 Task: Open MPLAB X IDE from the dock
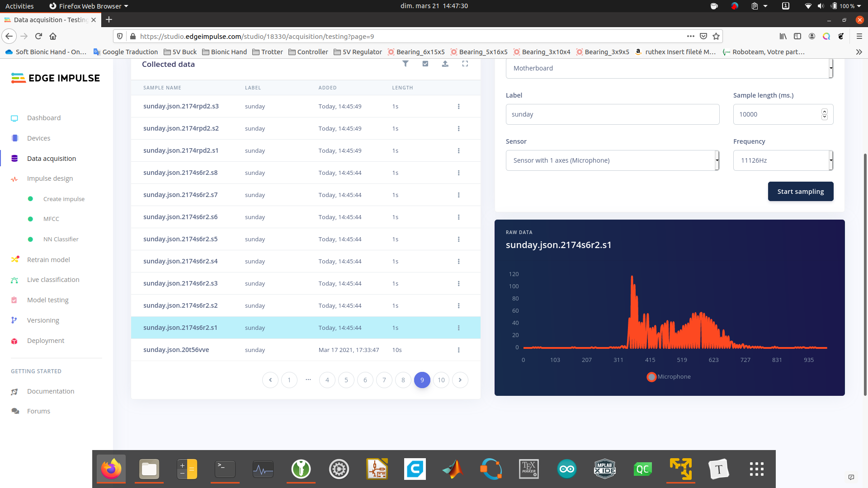point(605,469)
